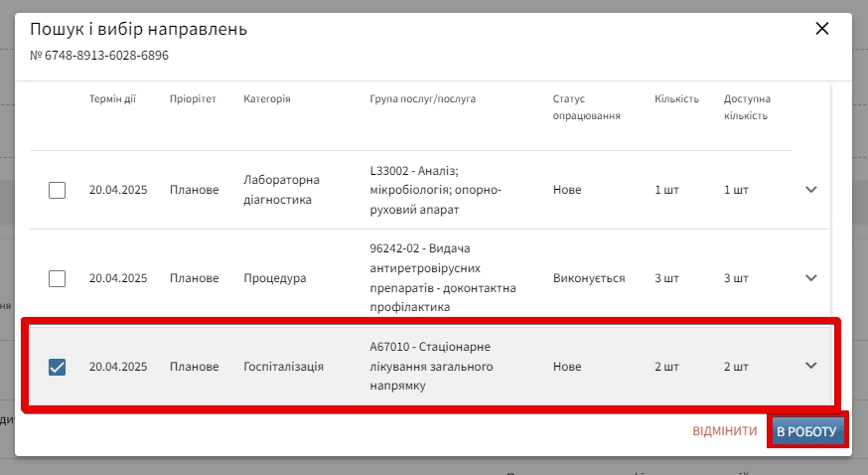This screenshot has height=475, width=868.
Task: Close the Пошук і вибір направлень dialog
Action: pos(821,29)
